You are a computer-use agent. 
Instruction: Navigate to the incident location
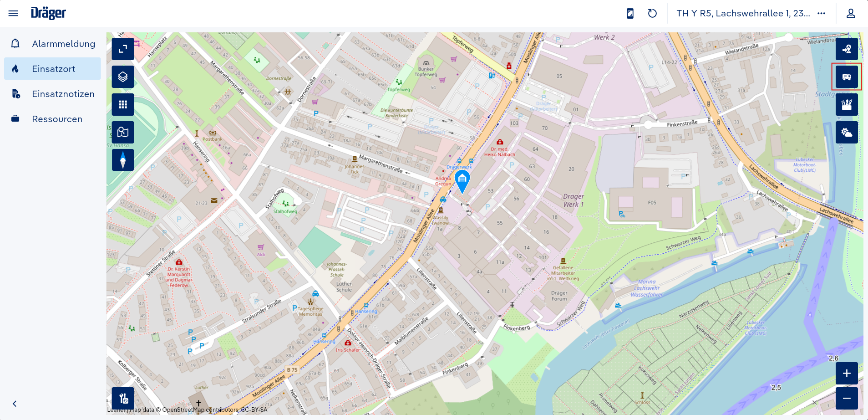pos(847,49)
